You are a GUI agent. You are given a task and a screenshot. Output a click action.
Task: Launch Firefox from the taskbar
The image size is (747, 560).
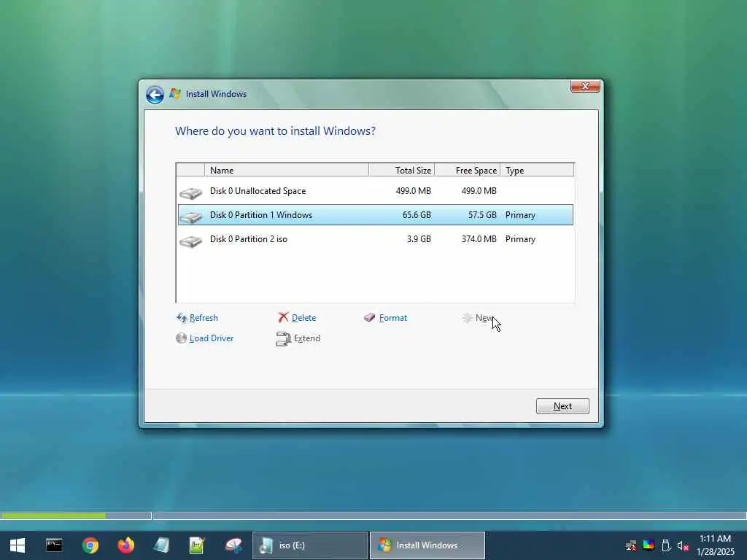tap(125, 545)
